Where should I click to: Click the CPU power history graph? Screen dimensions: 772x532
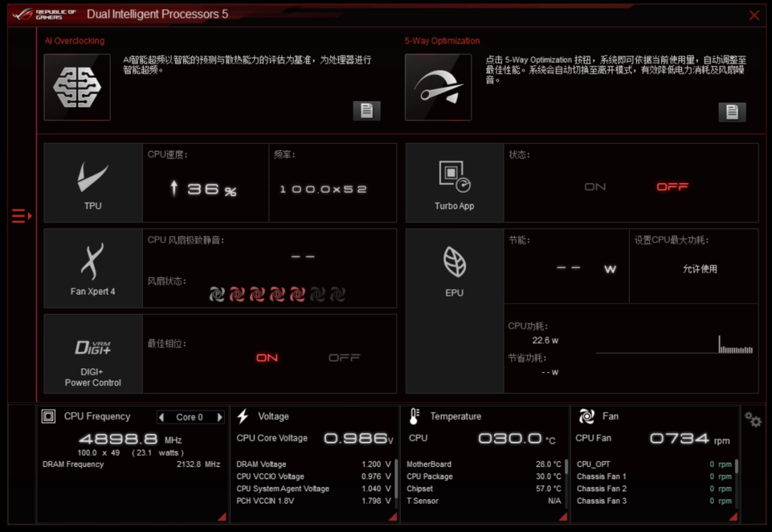[675, 345]
